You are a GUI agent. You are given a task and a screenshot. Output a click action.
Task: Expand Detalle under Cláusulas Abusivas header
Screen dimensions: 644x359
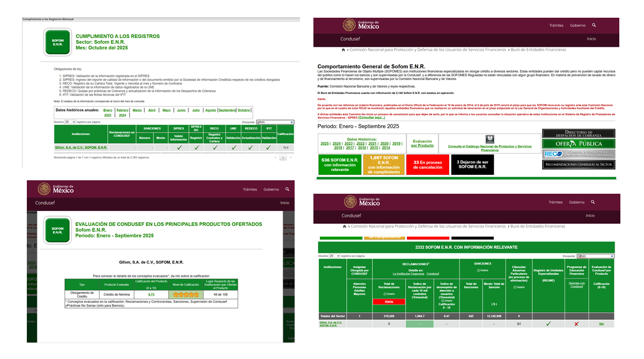coord(518,287)
